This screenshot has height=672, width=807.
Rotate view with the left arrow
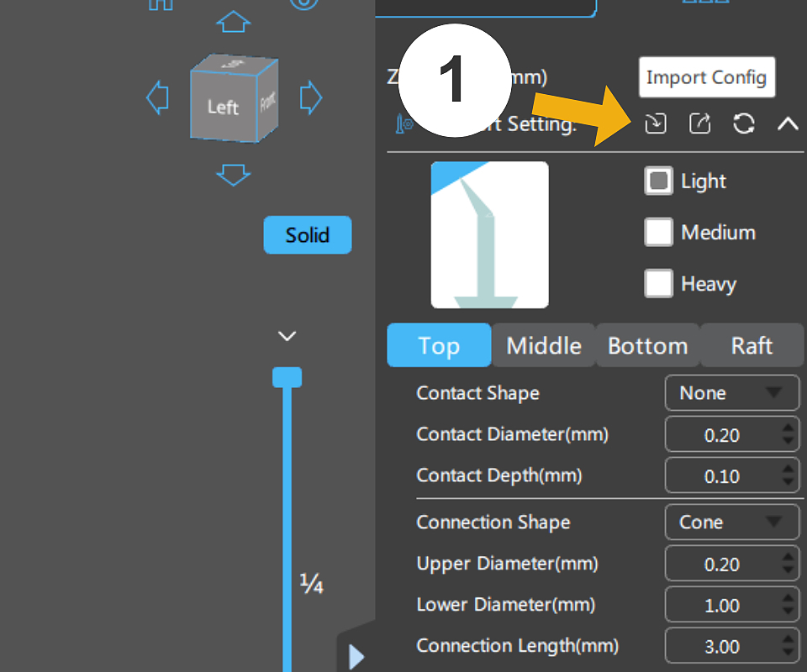(157, 98)
